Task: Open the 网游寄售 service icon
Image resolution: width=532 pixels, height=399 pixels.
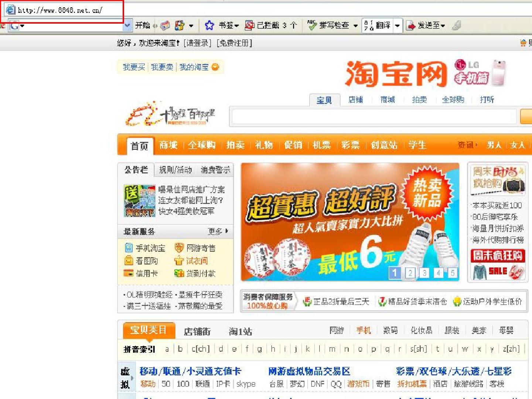Action: (179, 248)
